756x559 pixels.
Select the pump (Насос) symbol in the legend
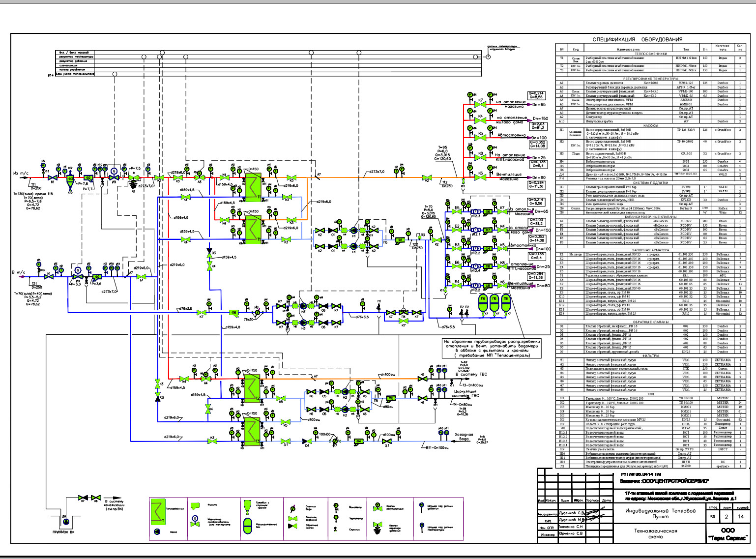click(157, 531)
